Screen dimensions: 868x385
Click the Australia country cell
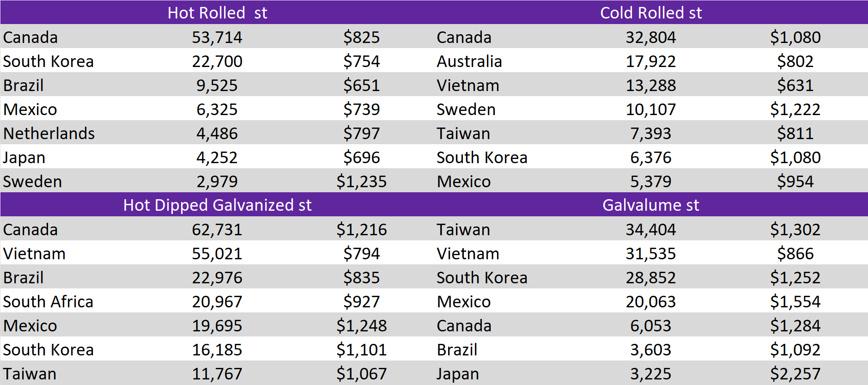(x=469, y=61)
